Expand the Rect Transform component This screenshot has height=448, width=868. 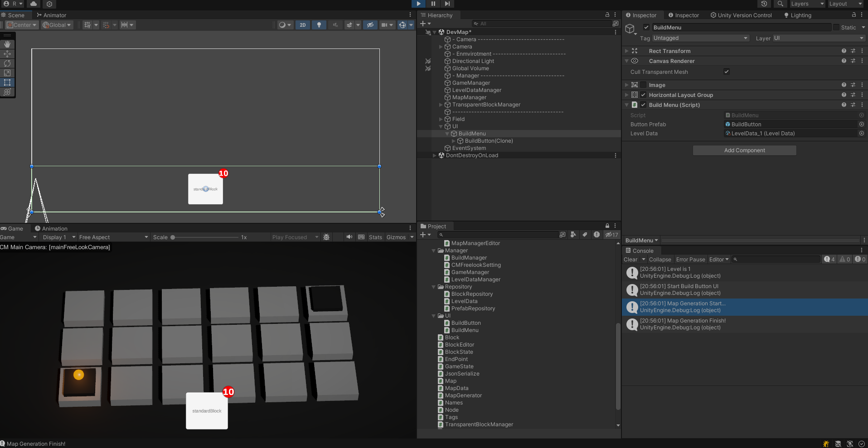(627, 51)
